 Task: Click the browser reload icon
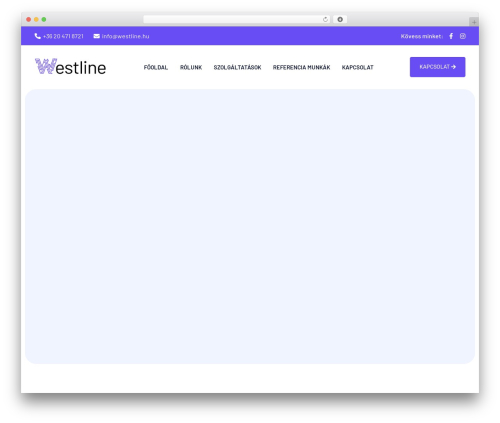pyautogui.click(x=325, y=19)
